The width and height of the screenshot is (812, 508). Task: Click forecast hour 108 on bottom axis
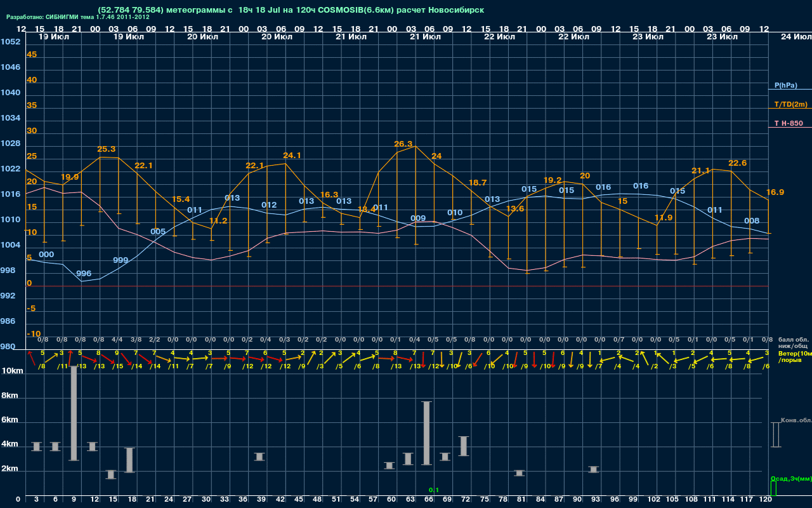coord(691,500)
